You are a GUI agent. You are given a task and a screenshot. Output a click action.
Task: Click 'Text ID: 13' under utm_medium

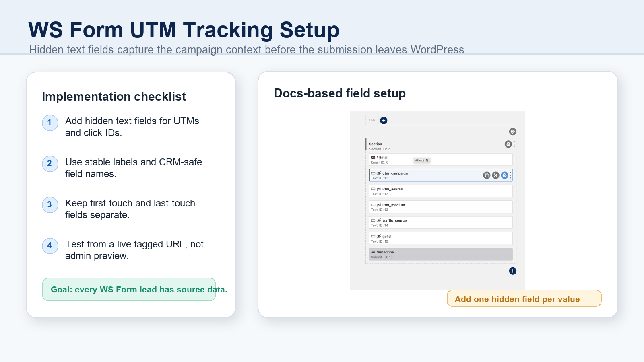pos(380,210)
